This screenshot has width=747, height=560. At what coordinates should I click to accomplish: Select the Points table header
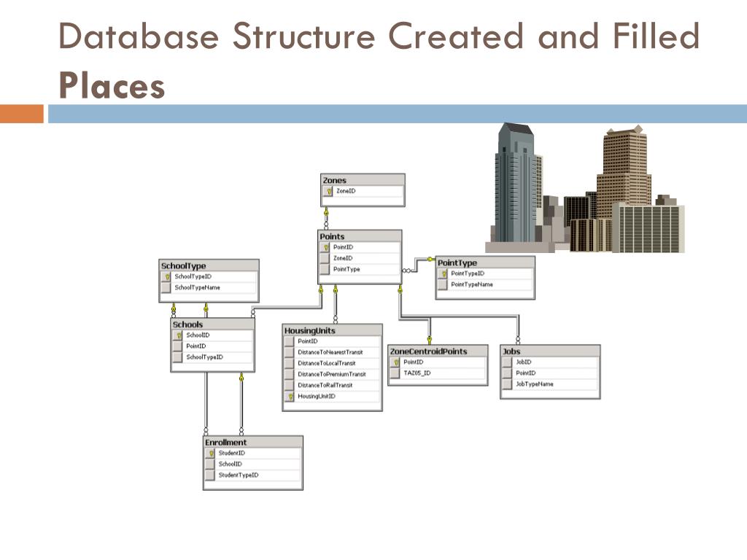(x=360, y=237)
